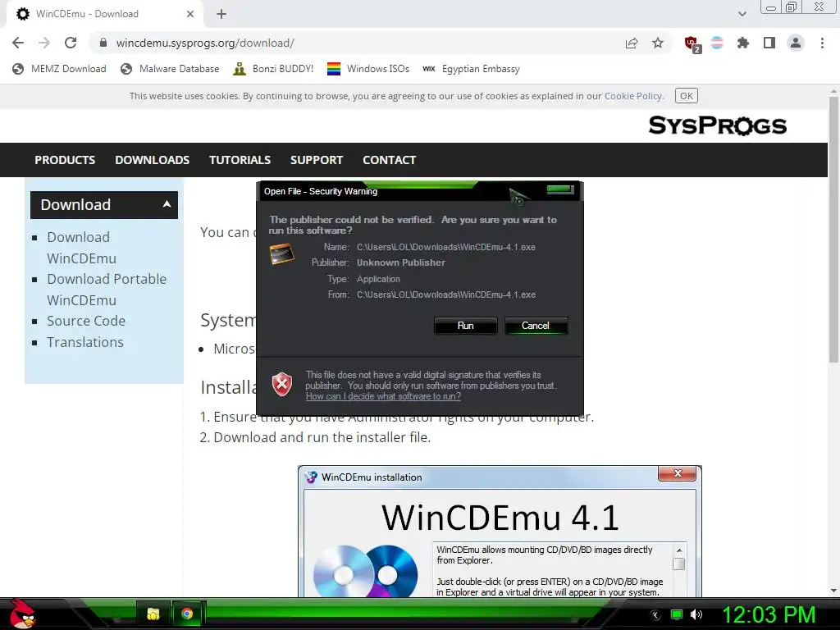Go back using the browser back arrow
The width and height of the screenshot is (840, 630).
point(18,43)
